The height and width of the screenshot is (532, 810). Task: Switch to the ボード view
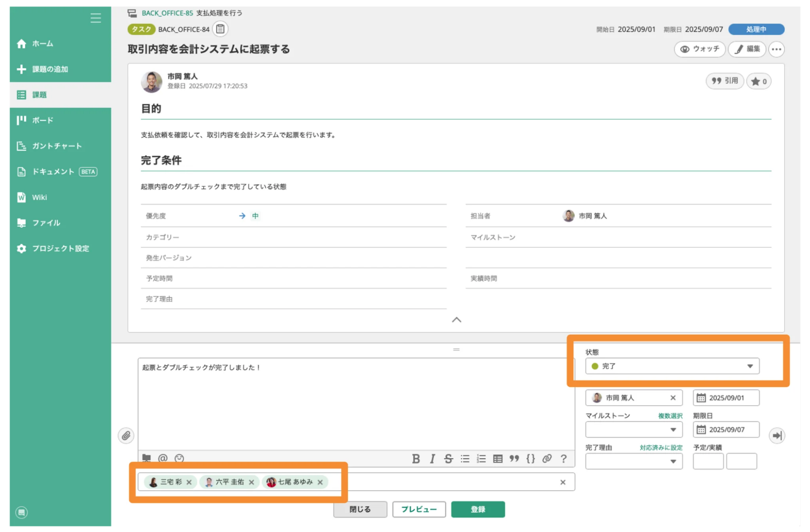coord(60,120)
